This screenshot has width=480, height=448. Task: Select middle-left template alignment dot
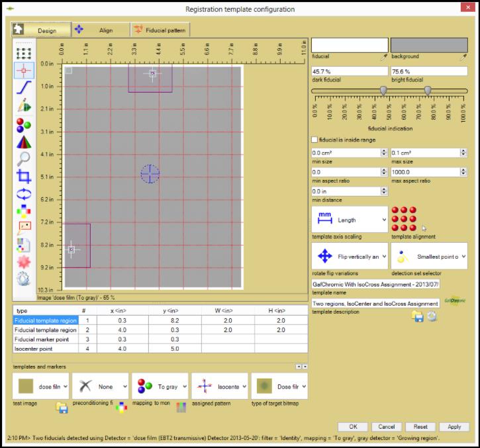coord(395,219)
